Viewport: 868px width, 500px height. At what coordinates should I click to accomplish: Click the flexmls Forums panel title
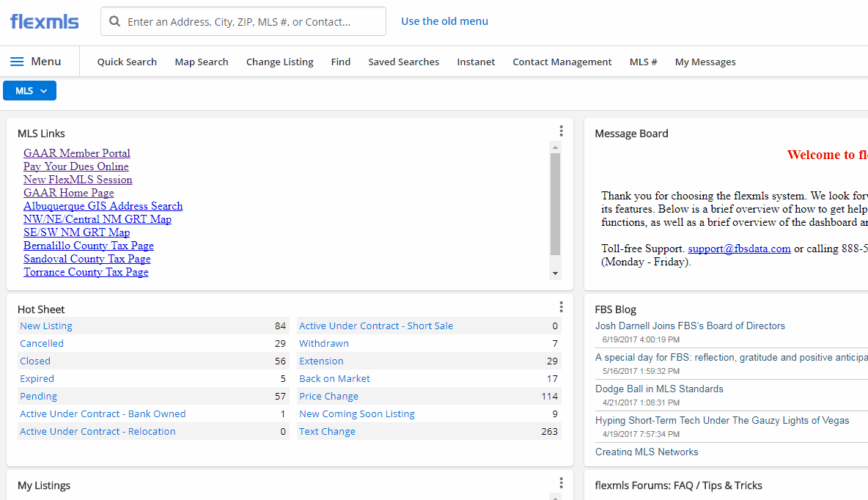point(679,485)
